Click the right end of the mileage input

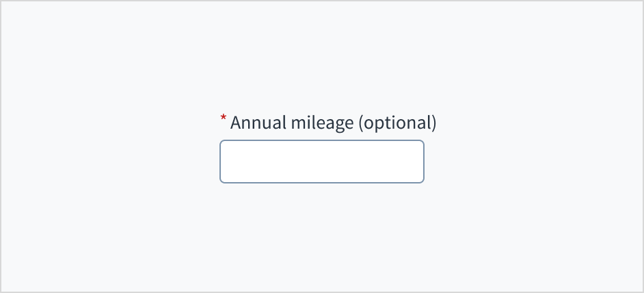coord(417,162)
